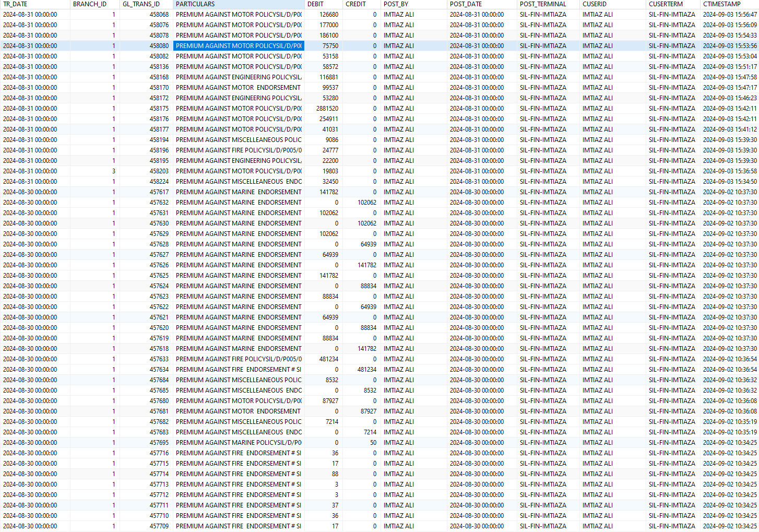Click timestamp 2024-09-03 15:56:09
Screen dimensions: 759x532
click(x=730, y=25)
